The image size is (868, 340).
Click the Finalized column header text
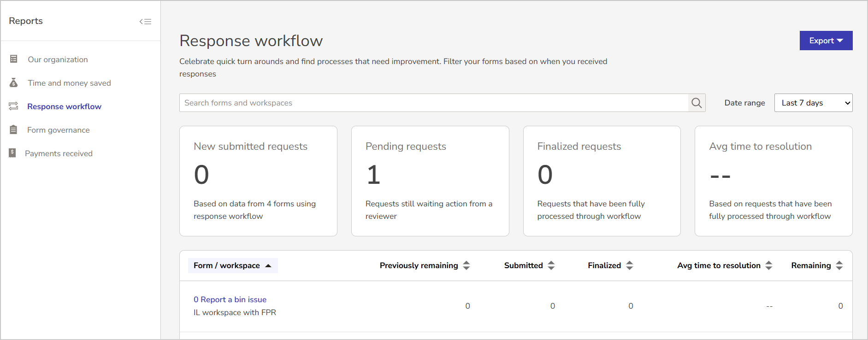coord(604,265)
